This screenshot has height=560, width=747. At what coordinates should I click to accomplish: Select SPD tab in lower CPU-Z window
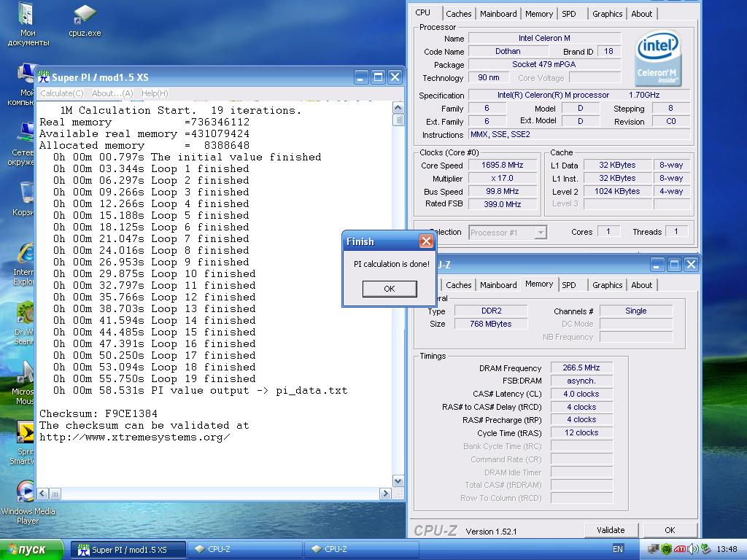[x=569, y=285]
